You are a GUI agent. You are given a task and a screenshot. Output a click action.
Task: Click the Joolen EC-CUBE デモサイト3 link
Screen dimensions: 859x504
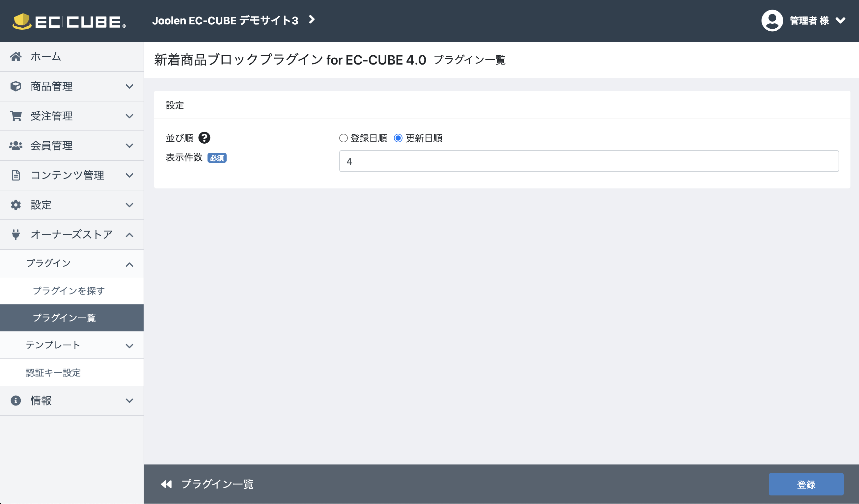tap(225, 20)
